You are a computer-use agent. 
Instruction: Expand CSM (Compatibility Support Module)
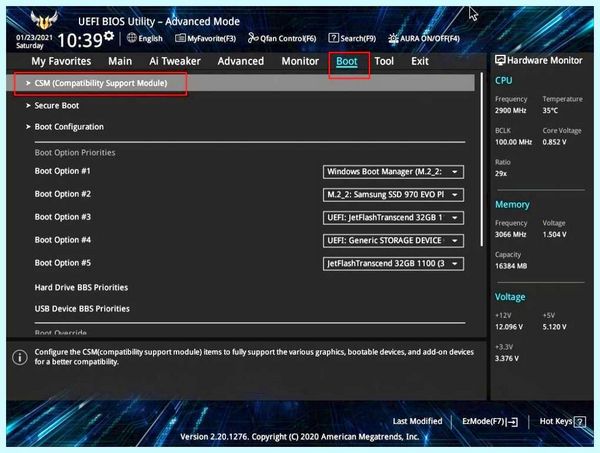point(241,83)
